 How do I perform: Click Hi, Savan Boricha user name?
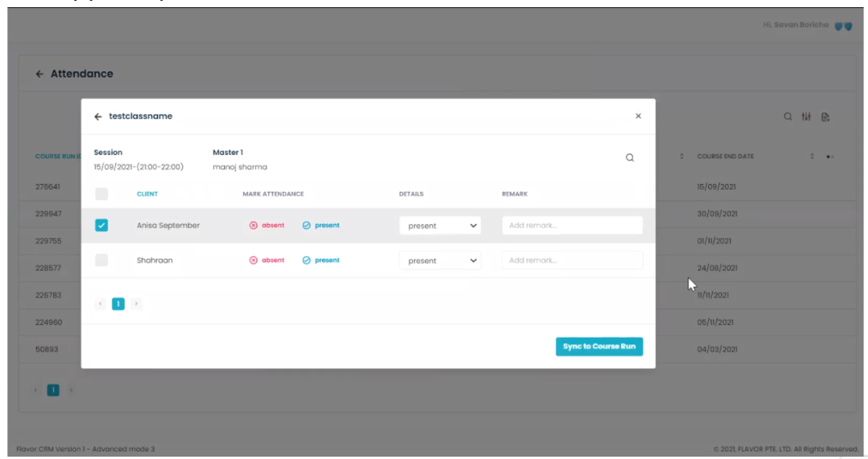796,25
